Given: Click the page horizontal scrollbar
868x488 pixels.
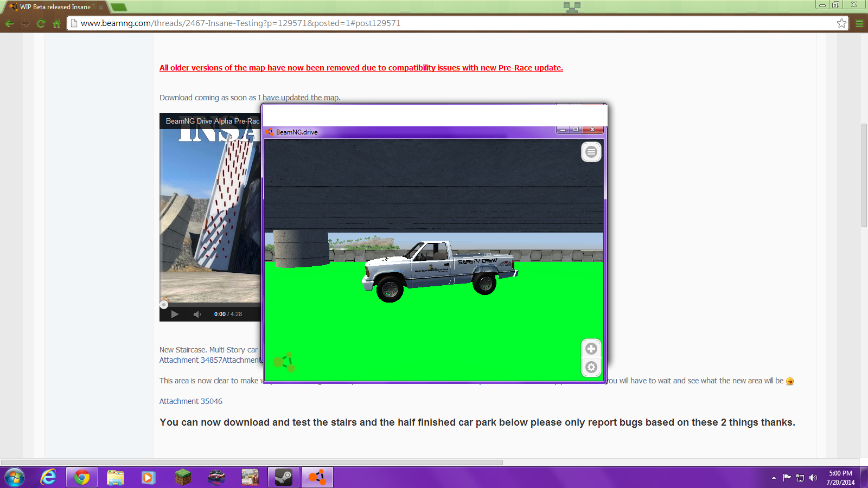Looking at the screenshot, I should (252, 463).
